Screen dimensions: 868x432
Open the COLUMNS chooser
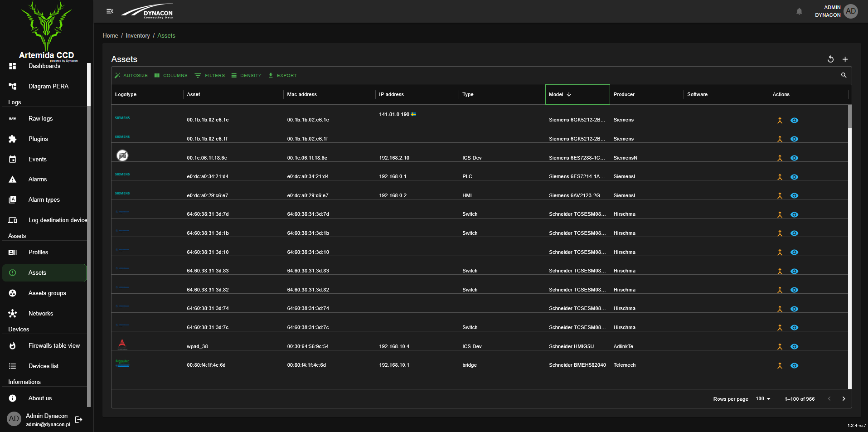tap(171, 75)
